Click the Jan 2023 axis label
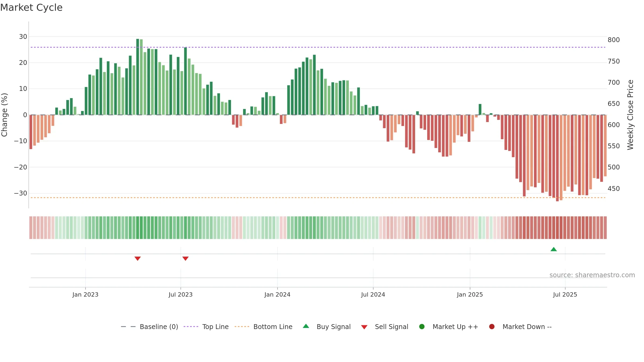 85,294
